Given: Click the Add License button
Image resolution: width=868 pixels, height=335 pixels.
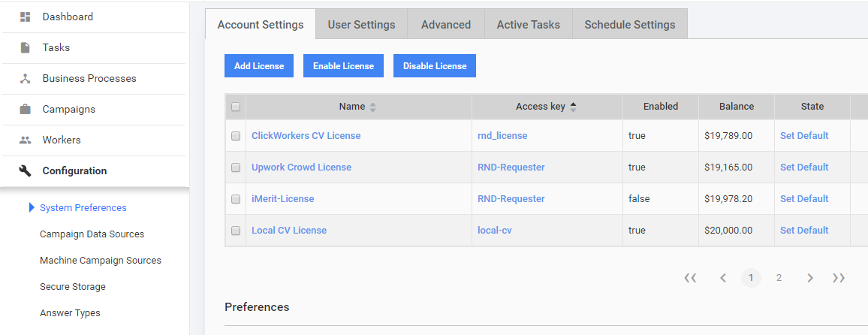Looking at the screenshot, I should 259,66.
